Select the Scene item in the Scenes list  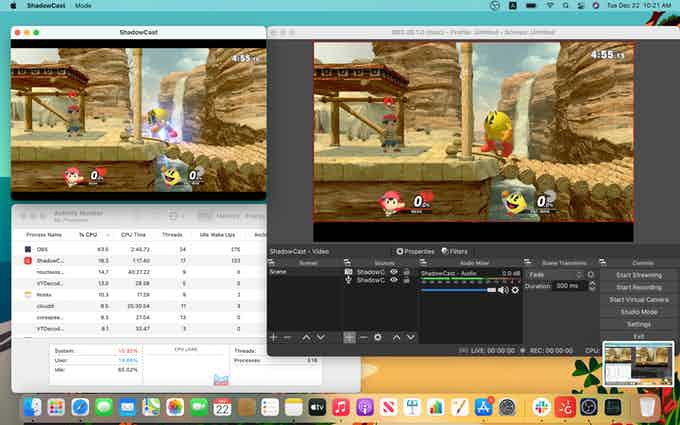click(x=304, y=272)
